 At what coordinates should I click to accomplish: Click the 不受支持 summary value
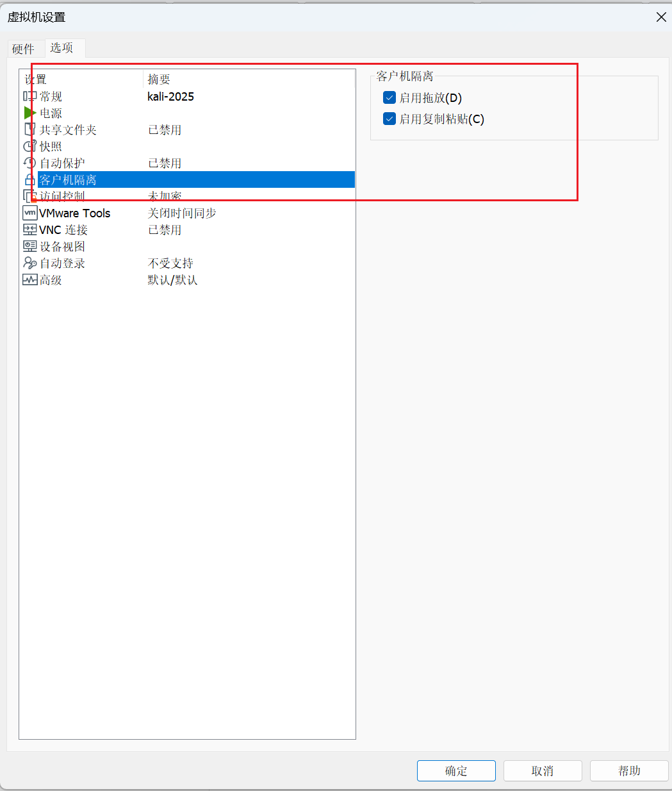(170, 263)
